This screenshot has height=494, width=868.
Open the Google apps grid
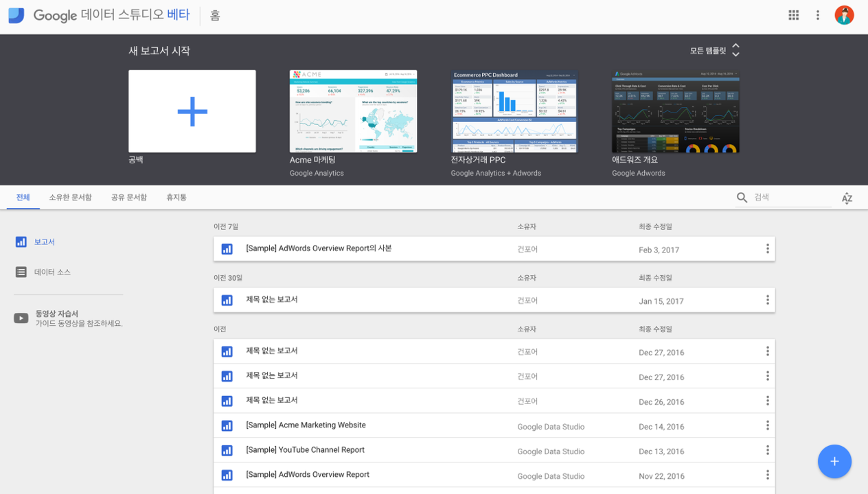tap(794, 15)
